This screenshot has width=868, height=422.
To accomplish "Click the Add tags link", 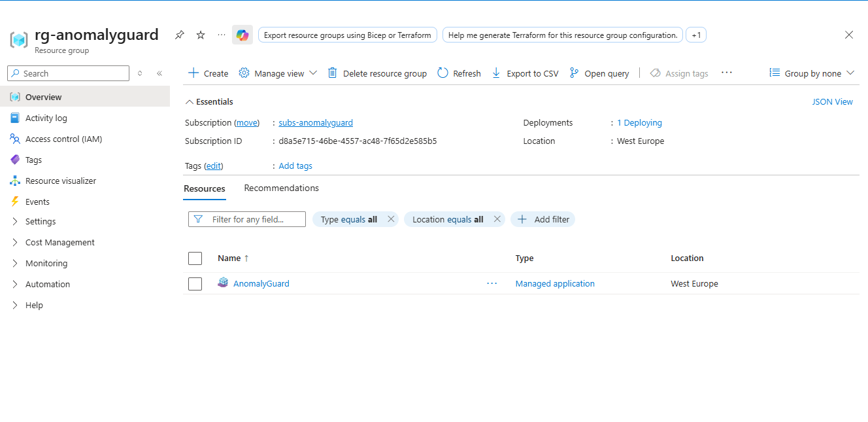I will coord(295,166).
